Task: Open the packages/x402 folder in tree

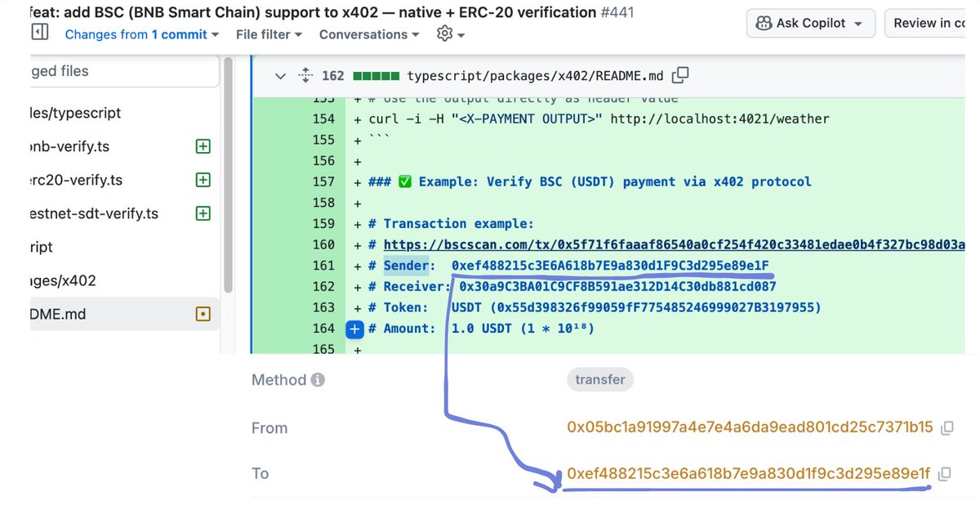Action: 63,280
